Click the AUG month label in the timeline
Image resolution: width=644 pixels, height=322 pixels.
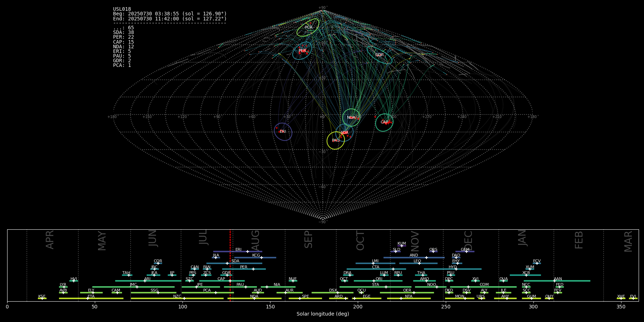(x=255, y=240)
